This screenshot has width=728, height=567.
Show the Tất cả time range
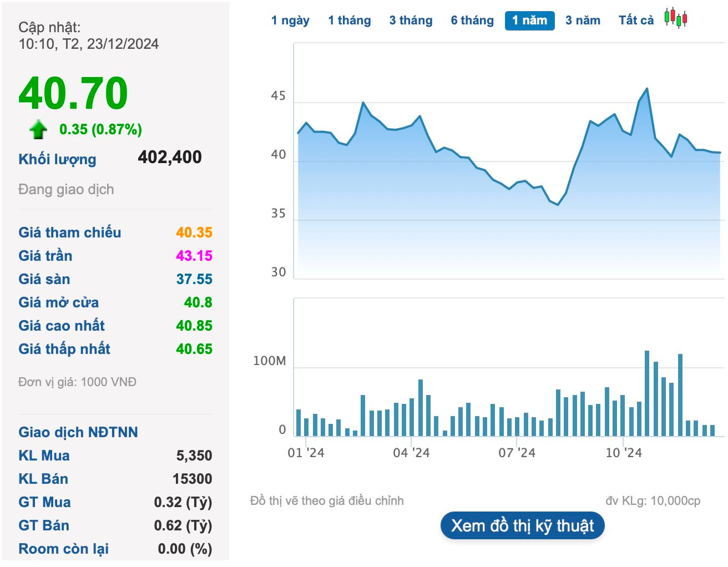click(636, 21)
